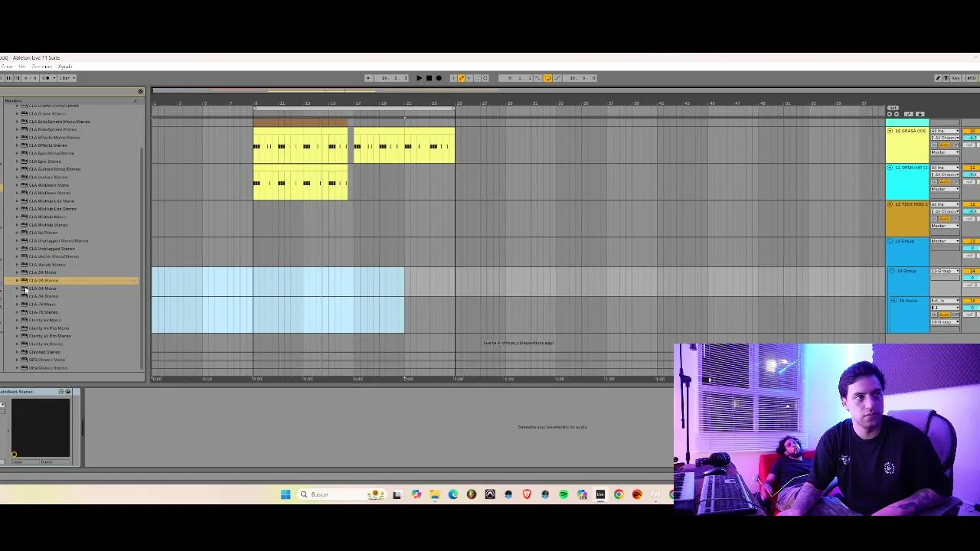Expand the CLA MixDown Mono item
980x551 pixels.
17,185
